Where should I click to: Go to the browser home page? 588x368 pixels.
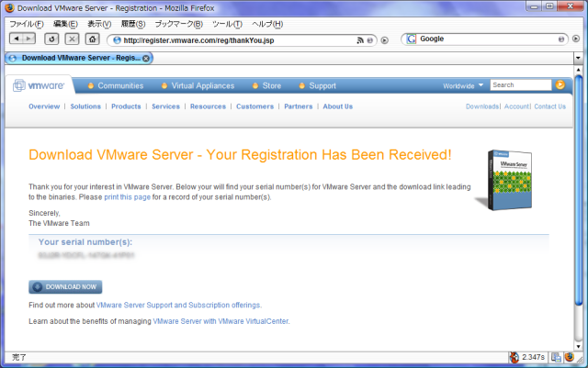point(92,39)
